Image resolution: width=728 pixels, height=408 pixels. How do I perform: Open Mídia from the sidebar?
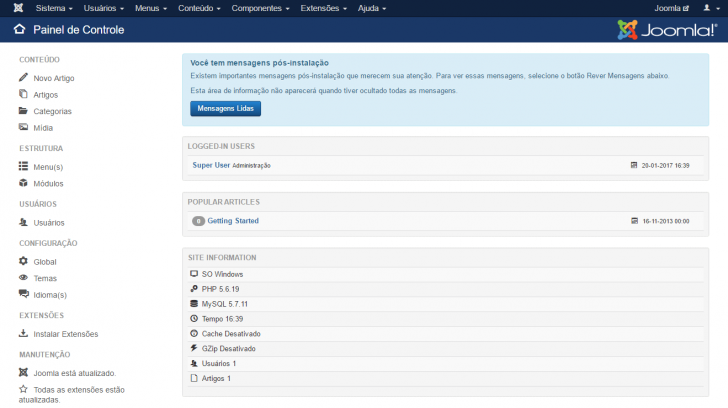[43, 128]
